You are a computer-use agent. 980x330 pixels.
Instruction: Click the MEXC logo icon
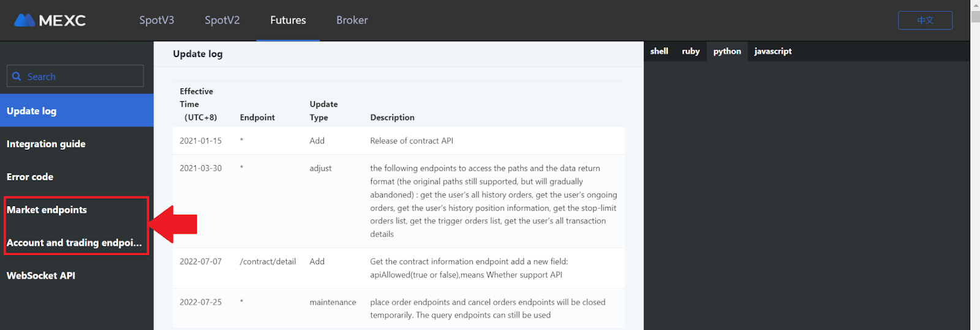24,20
